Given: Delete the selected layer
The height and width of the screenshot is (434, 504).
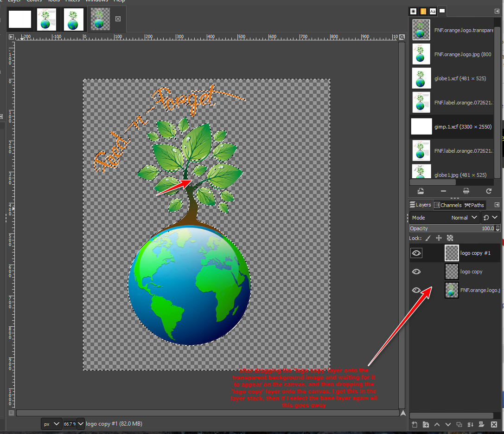Looking at the screenshot, I should click(494, 424).
